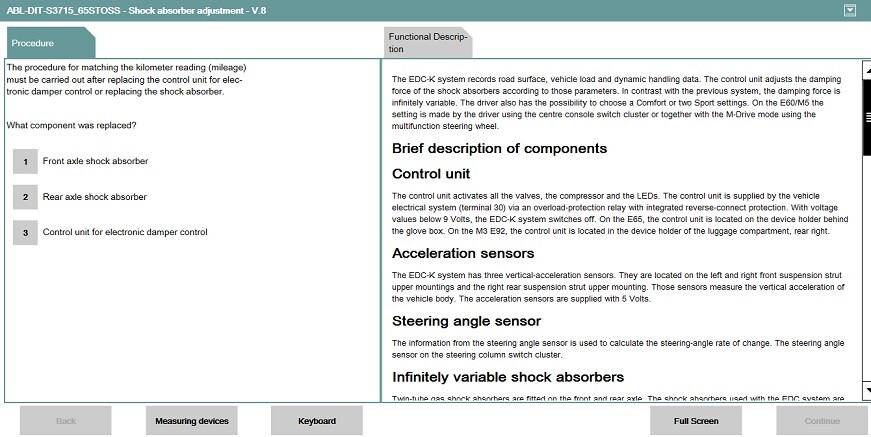
Task: Click scrollbar up arrow in description panel
Action: [867, 70]
